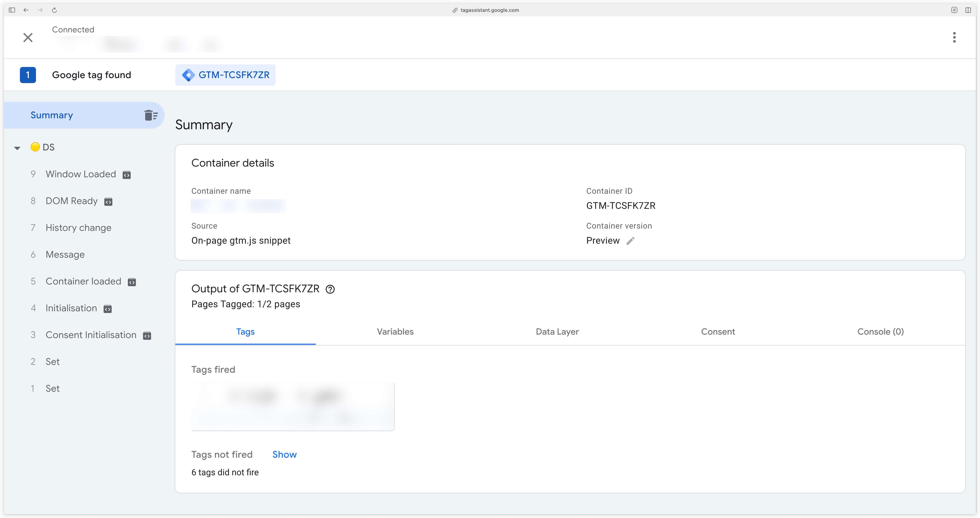Click the Container ID value GTM-TCSFK7ZR
This screenshot has height=518, width=980.
tap(621, 206)
